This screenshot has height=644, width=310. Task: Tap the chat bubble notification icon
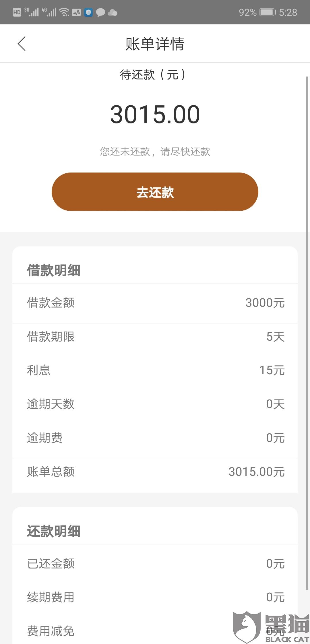coord(100,12)
